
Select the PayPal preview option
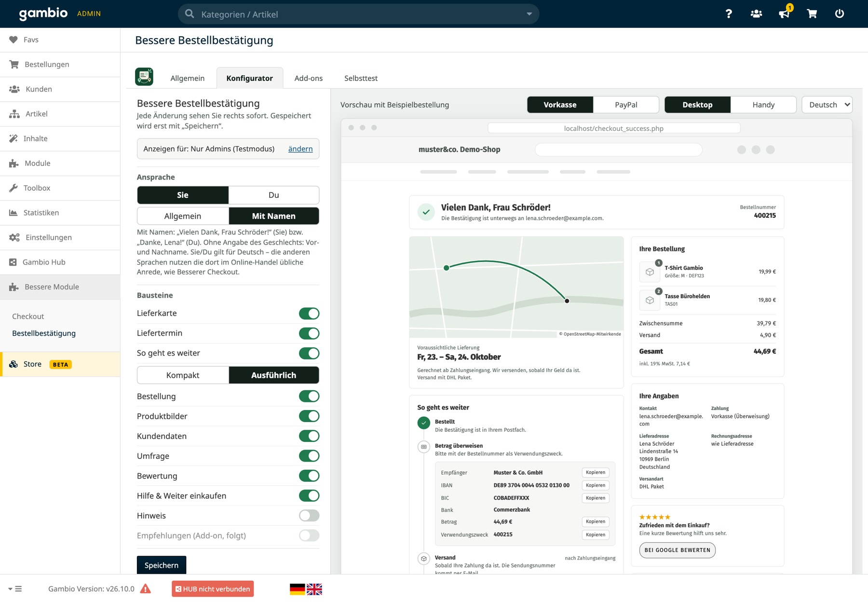(x=626, y=105)
